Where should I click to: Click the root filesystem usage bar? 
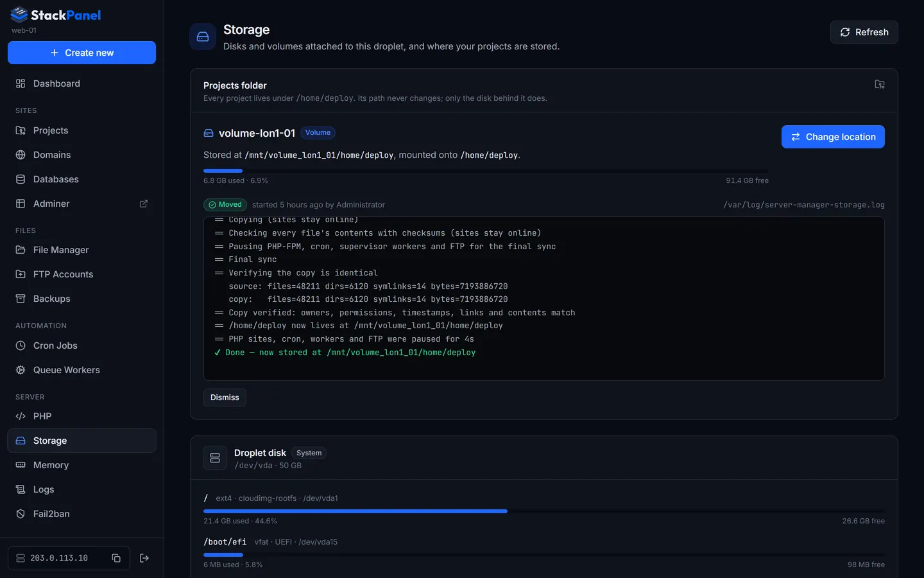(x=544, y=511)
